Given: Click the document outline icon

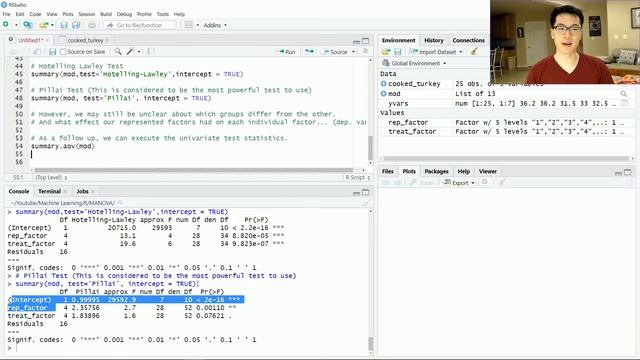Looking at the screenshot, I should click(365, 51).
